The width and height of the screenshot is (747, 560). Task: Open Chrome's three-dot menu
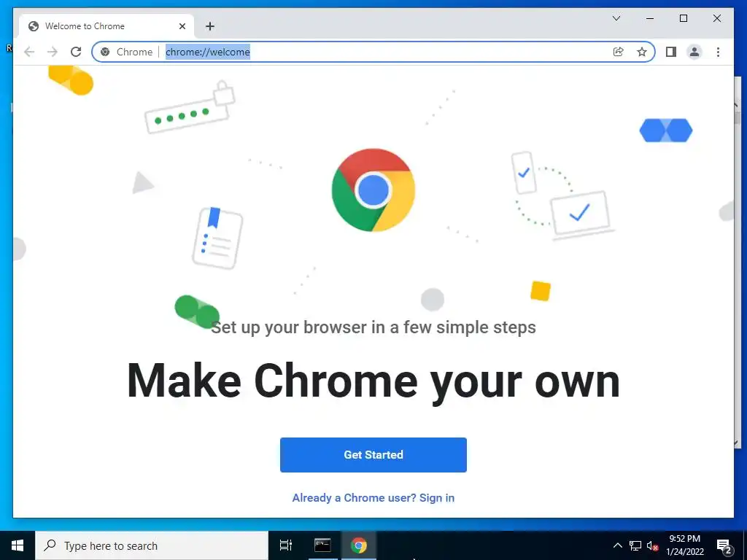point(718,52)
